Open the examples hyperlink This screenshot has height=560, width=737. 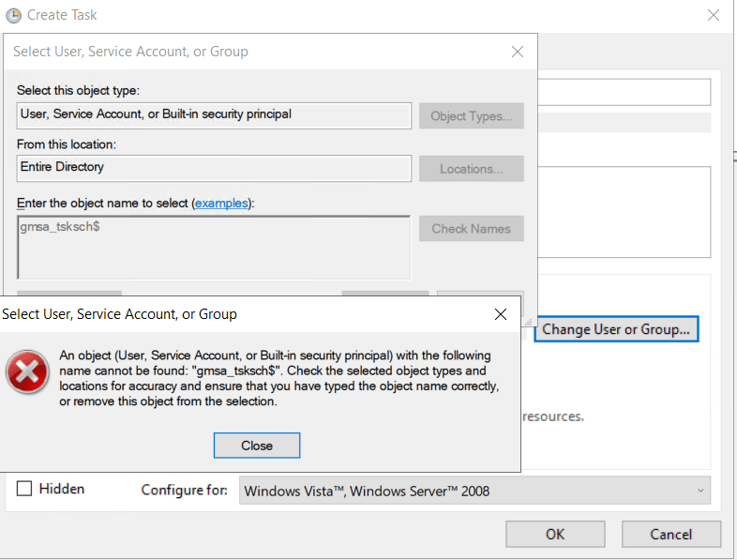tap(221, 203)
